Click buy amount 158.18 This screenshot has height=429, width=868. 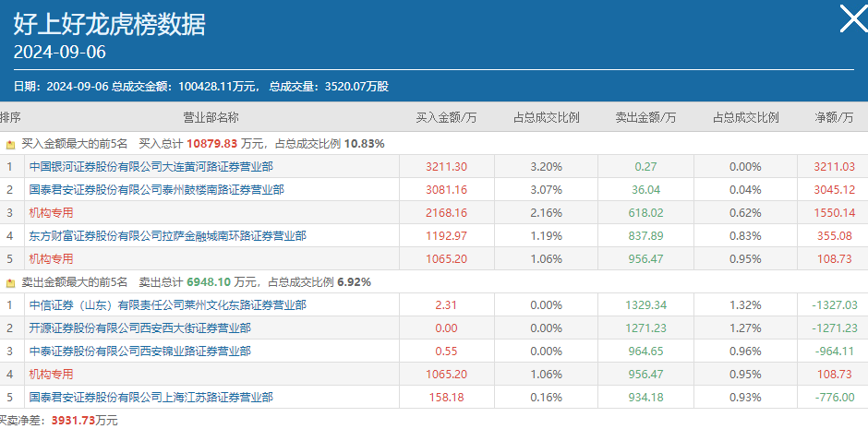(x=447, y=397)
